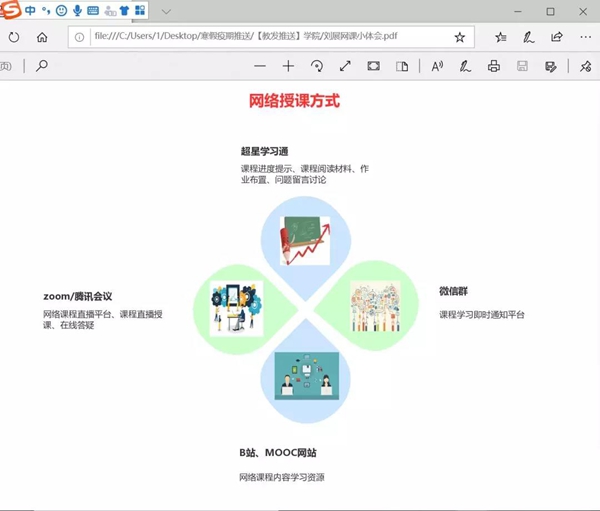This screenshot has width=600, height=511.
Task: Click the text 网络课程内容学习资源
Action: pyautogui.click(x=282, y=477)
